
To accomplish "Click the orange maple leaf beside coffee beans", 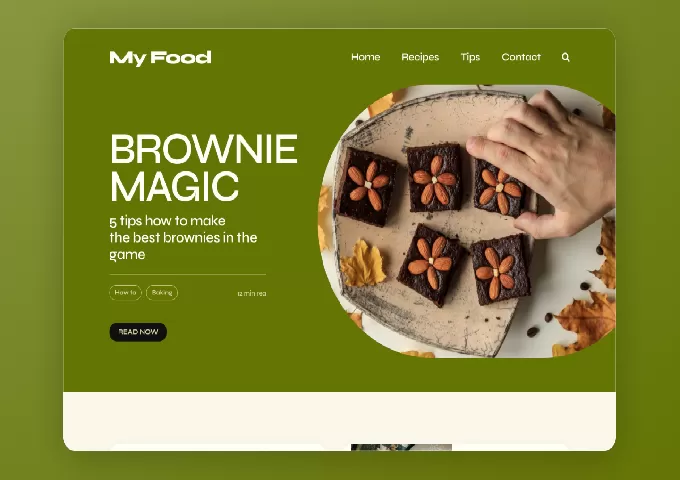I will (x=585, y=321).
